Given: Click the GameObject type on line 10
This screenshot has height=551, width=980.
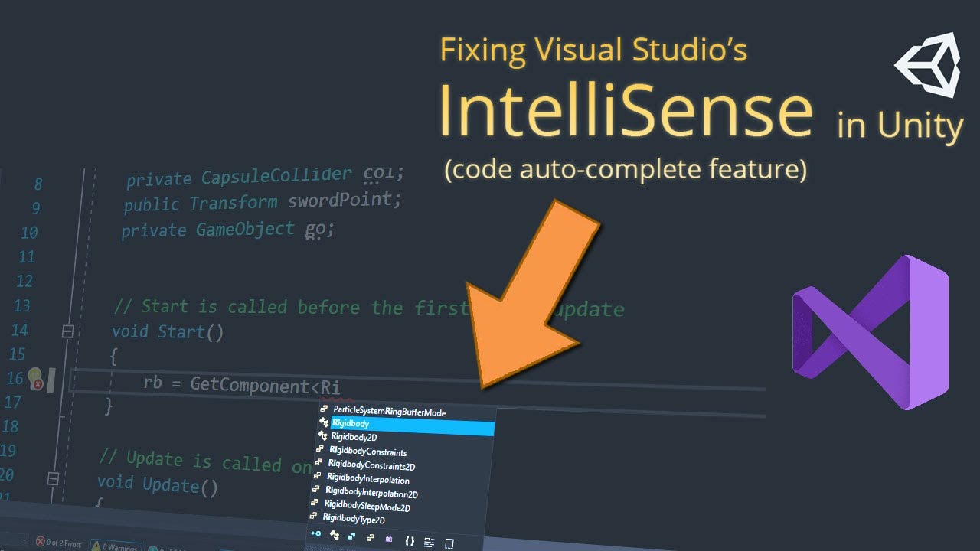Looking at the screenshot, I should pos(245,228).
